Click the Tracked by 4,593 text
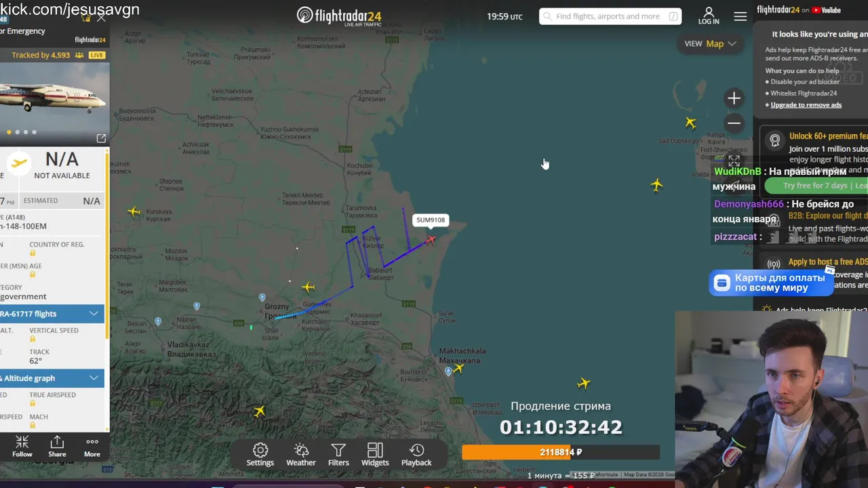 (41, 56)
